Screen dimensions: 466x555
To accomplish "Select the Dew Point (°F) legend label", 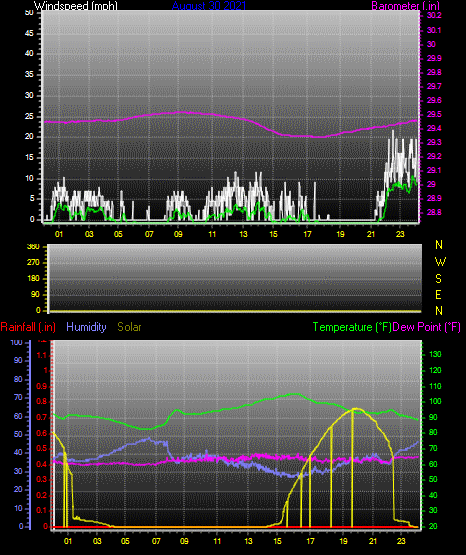I will coord(427,327).
